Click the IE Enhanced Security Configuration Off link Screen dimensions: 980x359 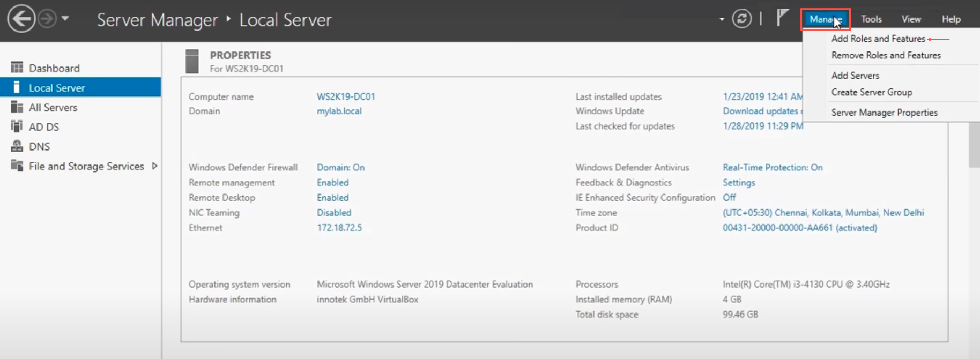(729, 198)
